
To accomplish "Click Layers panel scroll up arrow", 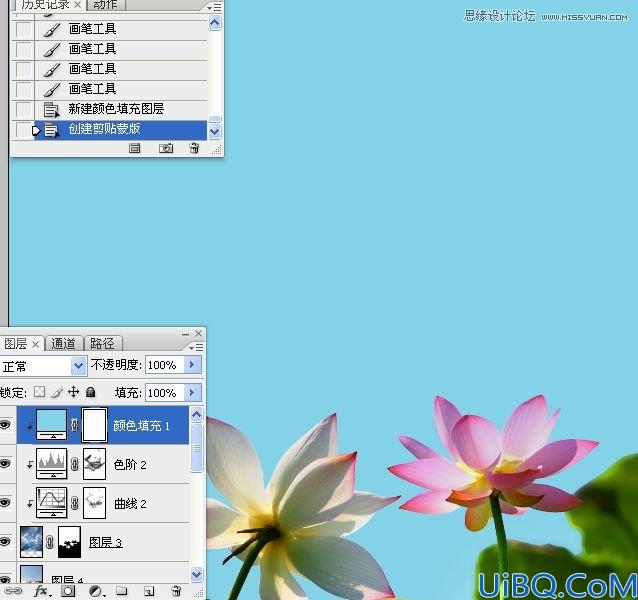I will (197, 415).
